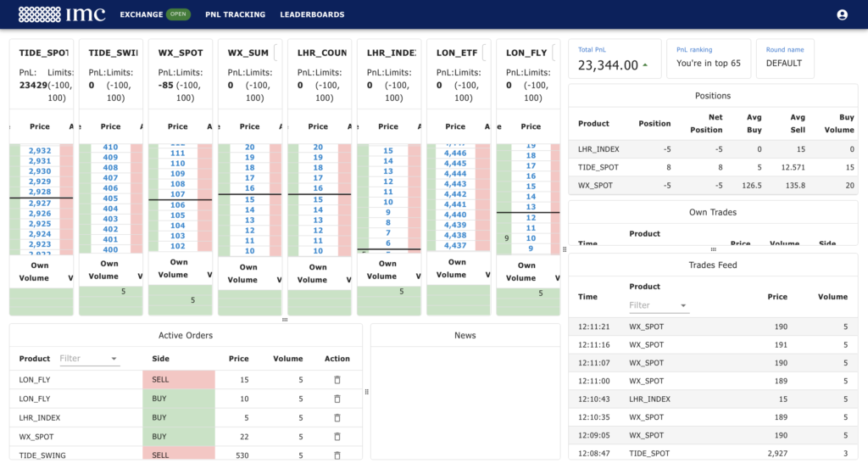The width and height of the screenshot is (868, 469).
Task: Open the Leaderboards tab
Action: click(312, 14)
